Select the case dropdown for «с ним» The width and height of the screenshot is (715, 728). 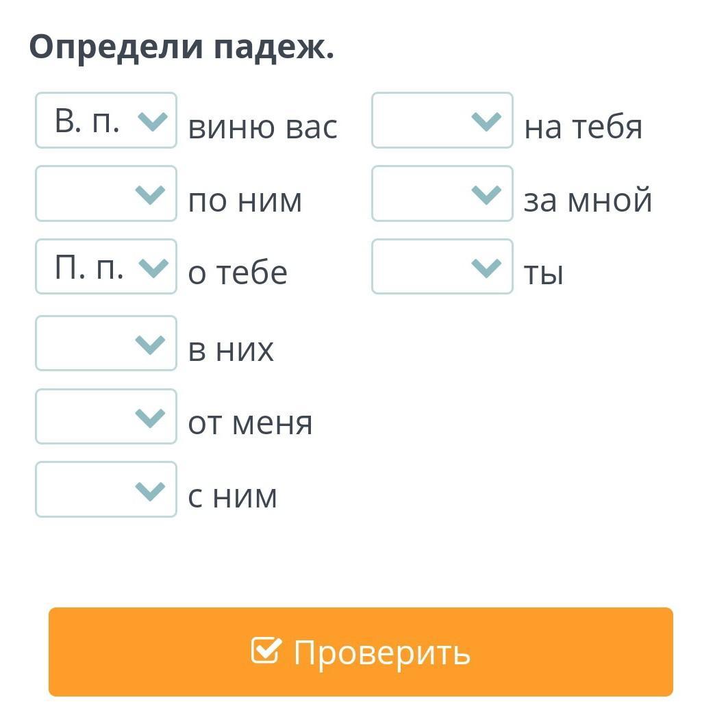(106, 490)
